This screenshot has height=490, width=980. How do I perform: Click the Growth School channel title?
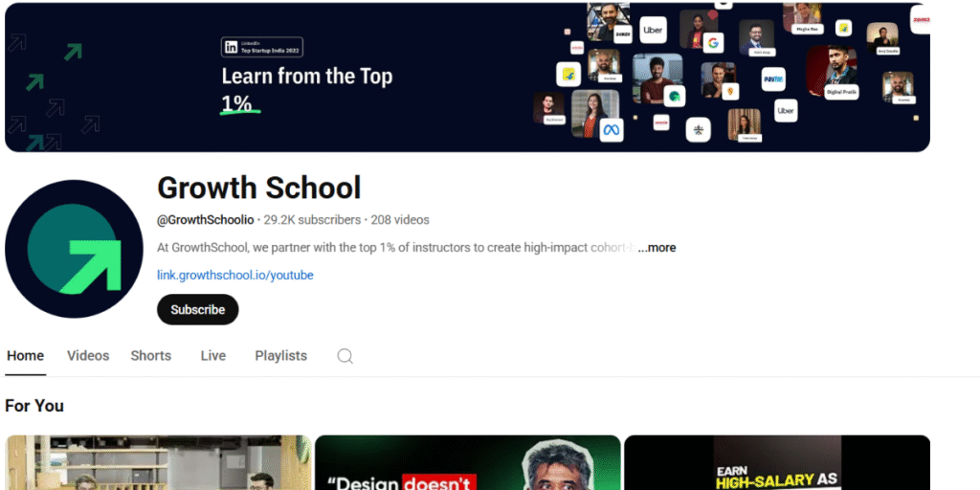coord(258,188)
